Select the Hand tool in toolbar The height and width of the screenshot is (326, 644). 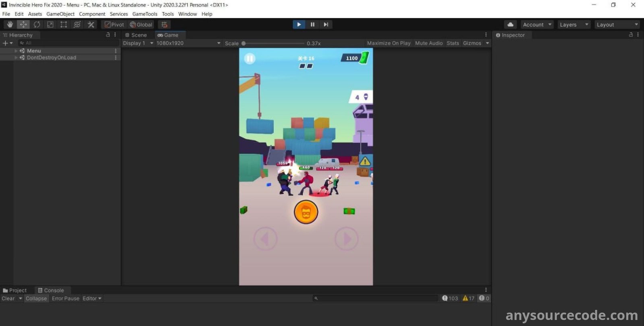(x=10, y=25)
